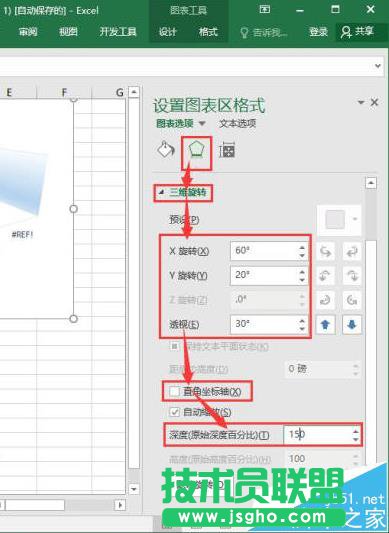Open the Fill & Line paint bucket tab
The height and width of the screenshot is (533, 389).
click(x=166, y=150)
